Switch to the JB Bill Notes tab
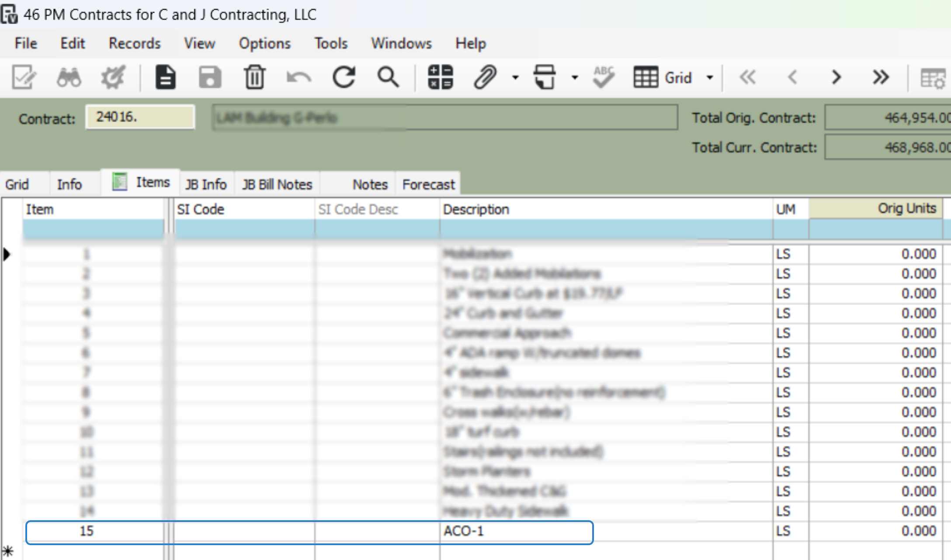The width and height of the screenshot is (951, 560). [x=277, y=184]
